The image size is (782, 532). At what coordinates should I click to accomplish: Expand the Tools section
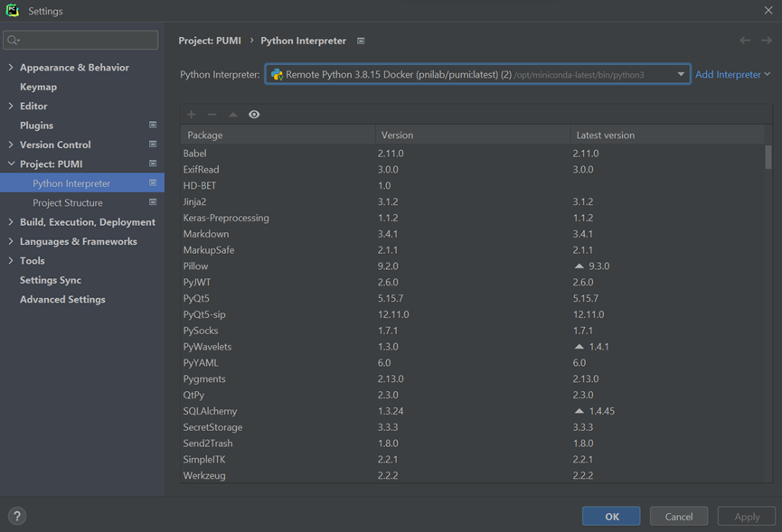click(11, 260)
